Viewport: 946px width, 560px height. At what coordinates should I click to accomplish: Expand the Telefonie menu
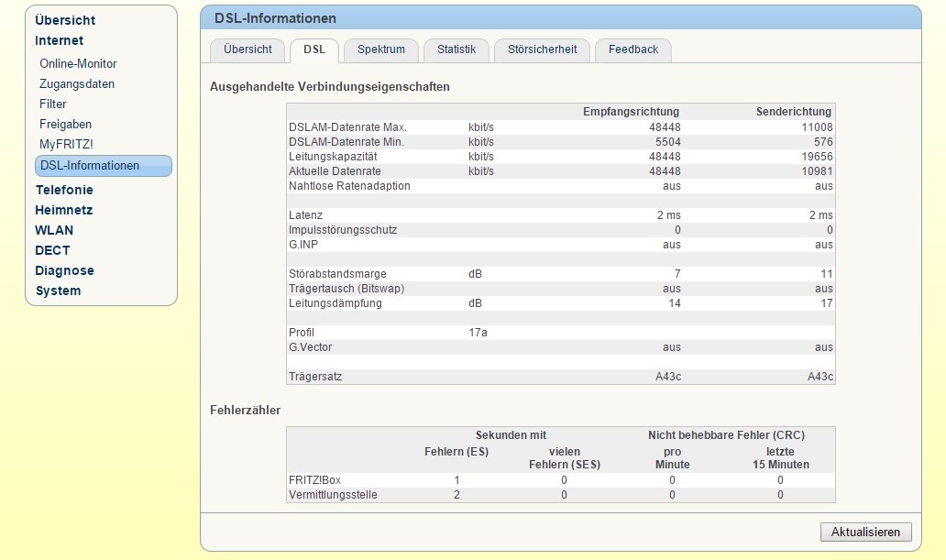tap(64, 190)
